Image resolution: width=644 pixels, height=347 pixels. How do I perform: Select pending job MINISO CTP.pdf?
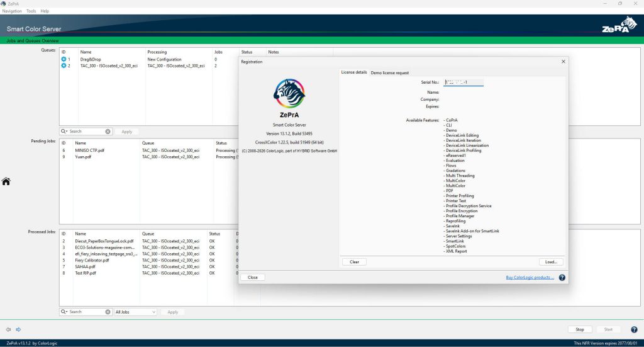pos(89,151)
